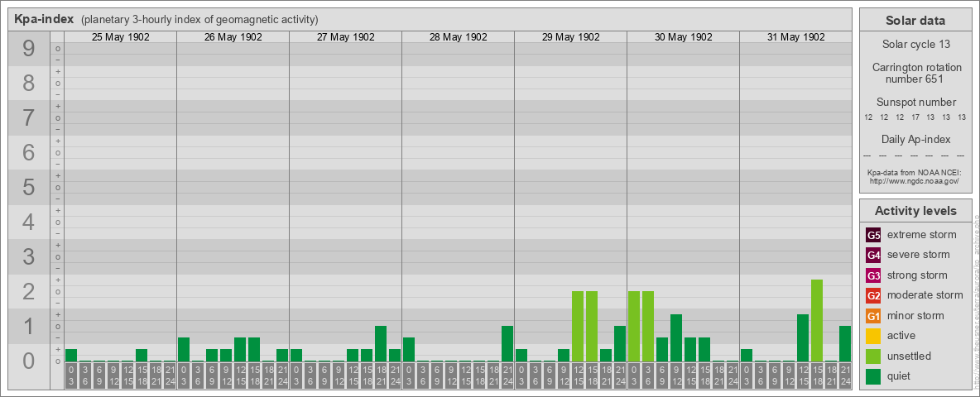Click the 26 May 0-3 dark green bar
Screen dimensions: 980x397
point(184,350)
